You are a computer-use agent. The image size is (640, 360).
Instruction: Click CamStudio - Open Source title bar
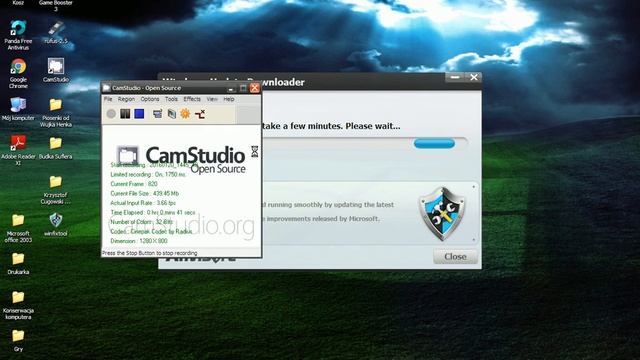(180, 88)
